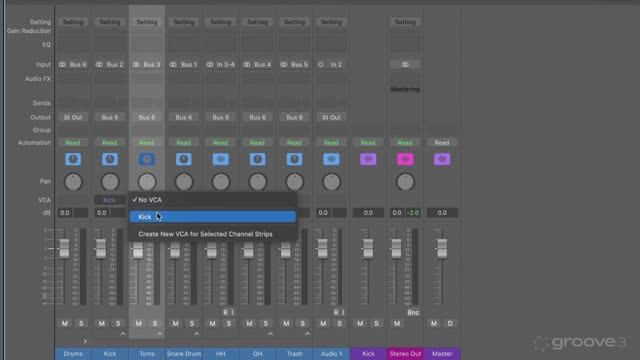Image resolution: width=640 pixels, height=360 pixels.
Task: Mute the HH channel
Action: coord(212,323)
